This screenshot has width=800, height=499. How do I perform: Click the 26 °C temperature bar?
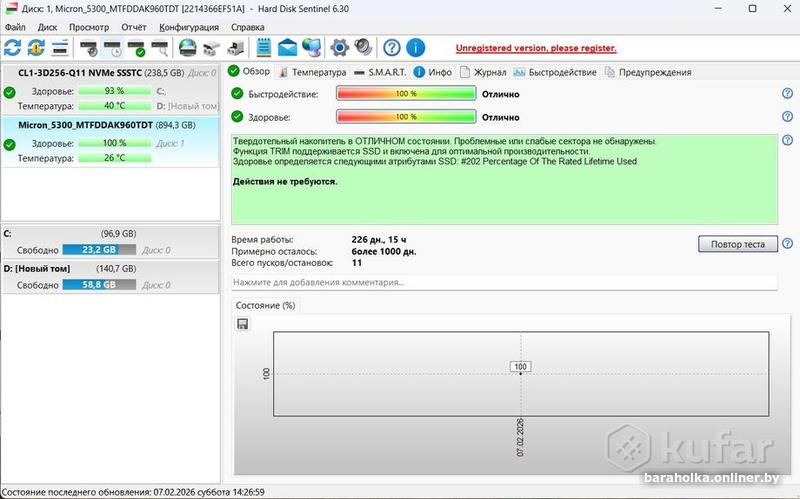click(114, 158)
